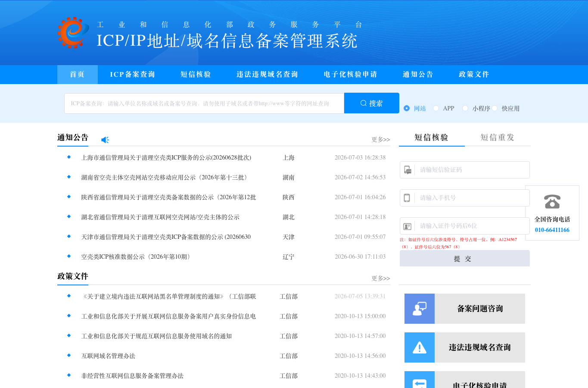This screenshot has height=388, width=588.
Task: Open the 电子化核验申请 side button
Action: point(465,380)
